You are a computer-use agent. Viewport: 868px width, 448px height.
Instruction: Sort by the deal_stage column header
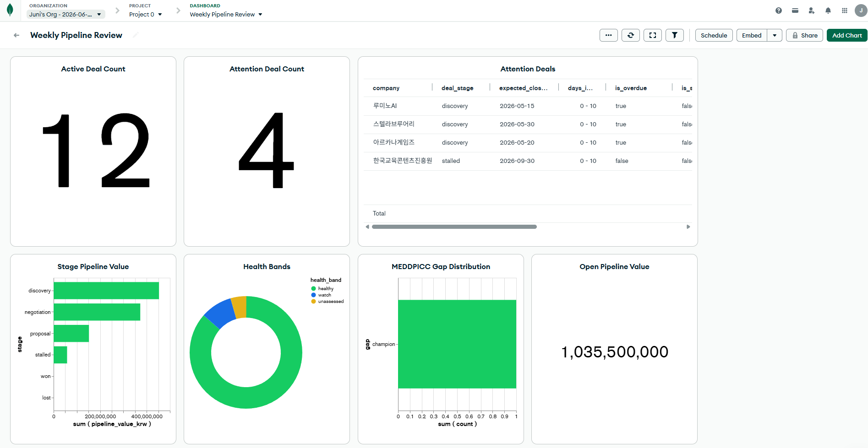pos(458,88)
